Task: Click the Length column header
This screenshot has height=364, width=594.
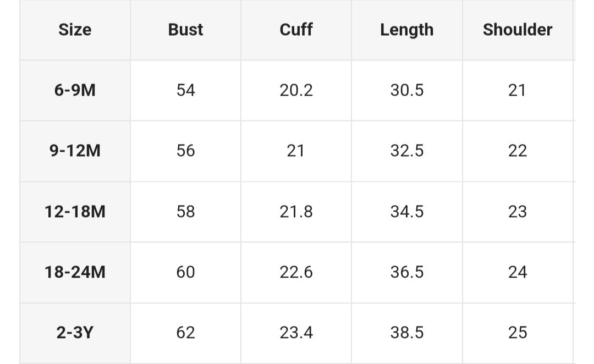Action: coord(406,30)
